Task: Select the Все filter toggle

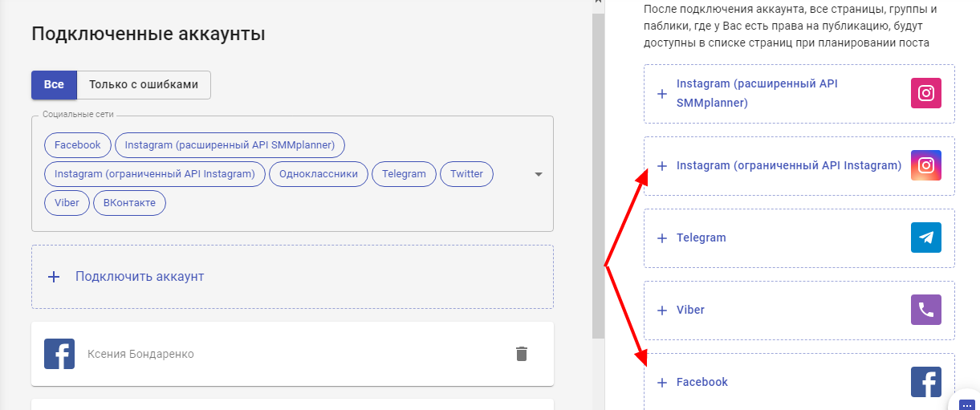Action: pos(54,85)
